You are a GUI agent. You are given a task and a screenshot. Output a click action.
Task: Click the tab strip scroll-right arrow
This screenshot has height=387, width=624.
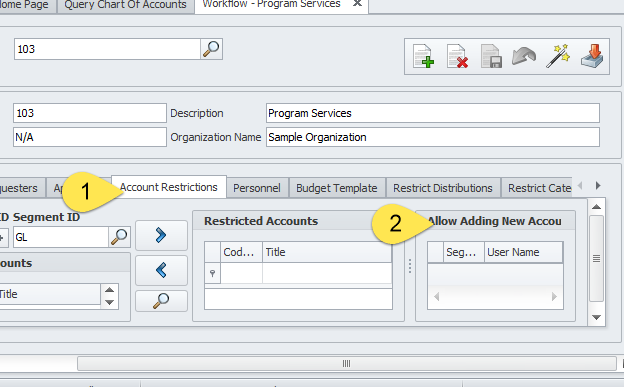(x=598, y=186)
